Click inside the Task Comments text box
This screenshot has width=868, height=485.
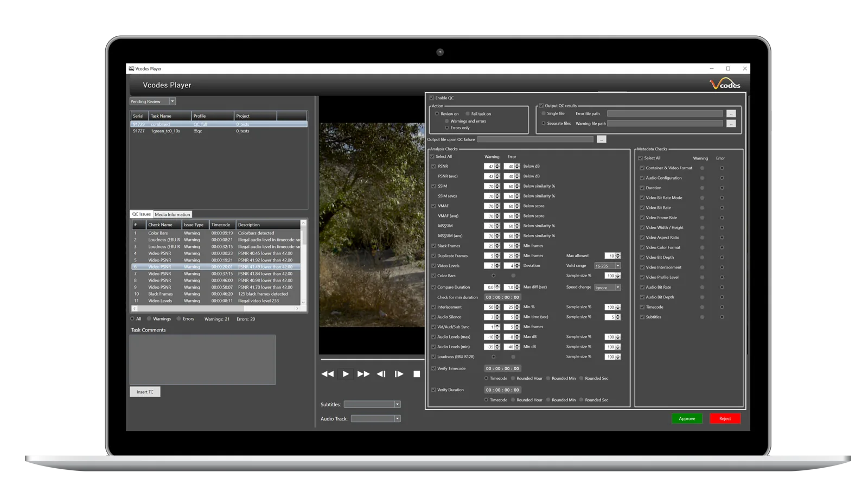[202, 360]
